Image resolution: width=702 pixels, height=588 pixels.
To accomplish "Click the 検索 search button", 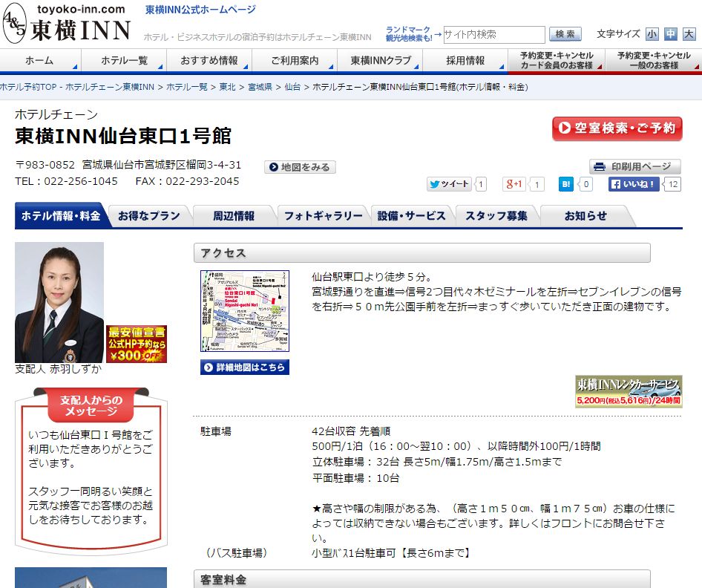I will click(x=565, y=34).
